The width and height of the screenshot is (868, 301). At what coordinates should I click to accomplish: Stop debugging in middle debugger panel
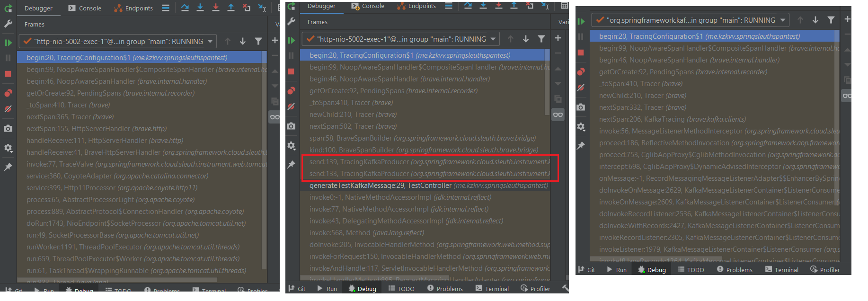tap(291, 71)
